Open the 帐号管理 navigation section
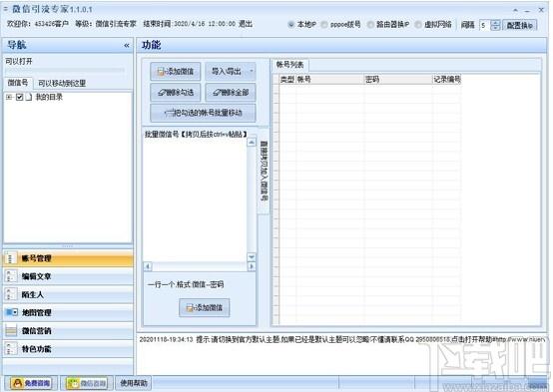The width and height of the screenshot is (553, 392). click(x=68, y=258)
